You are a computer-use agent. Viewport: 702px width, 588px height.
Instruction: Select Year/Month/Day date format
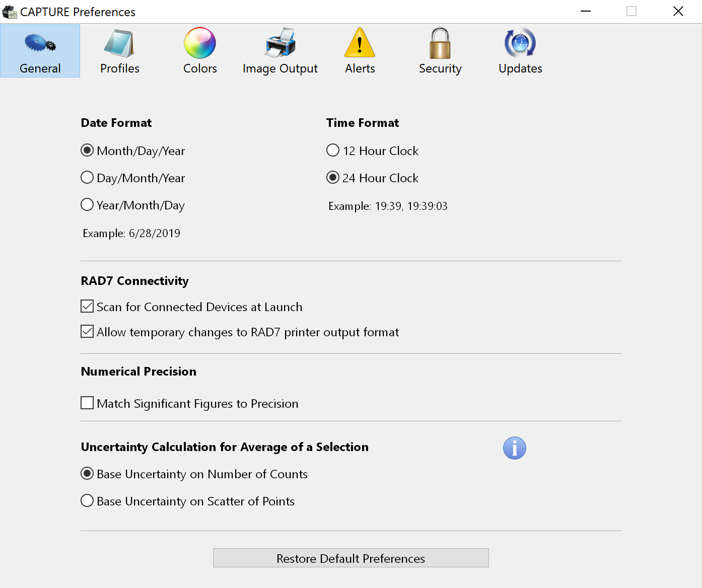click(x=87, y=205)
